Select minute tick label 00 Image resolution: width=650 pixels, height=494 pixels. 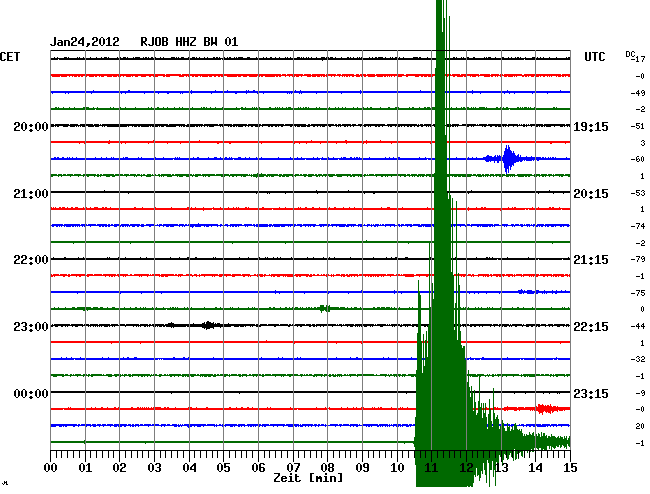[51, 468]
